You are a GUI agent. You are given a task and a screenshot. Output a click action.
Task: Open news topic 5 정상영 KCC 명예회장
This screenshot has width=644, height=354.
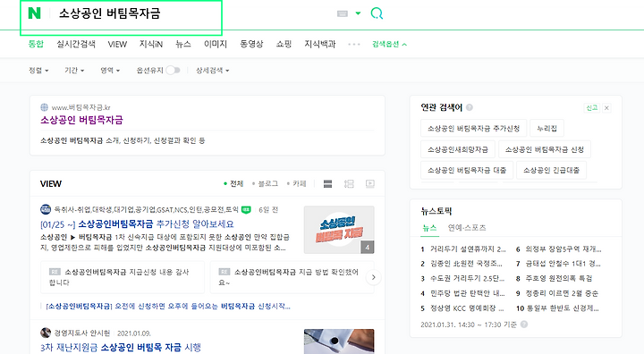click(463, 308)
